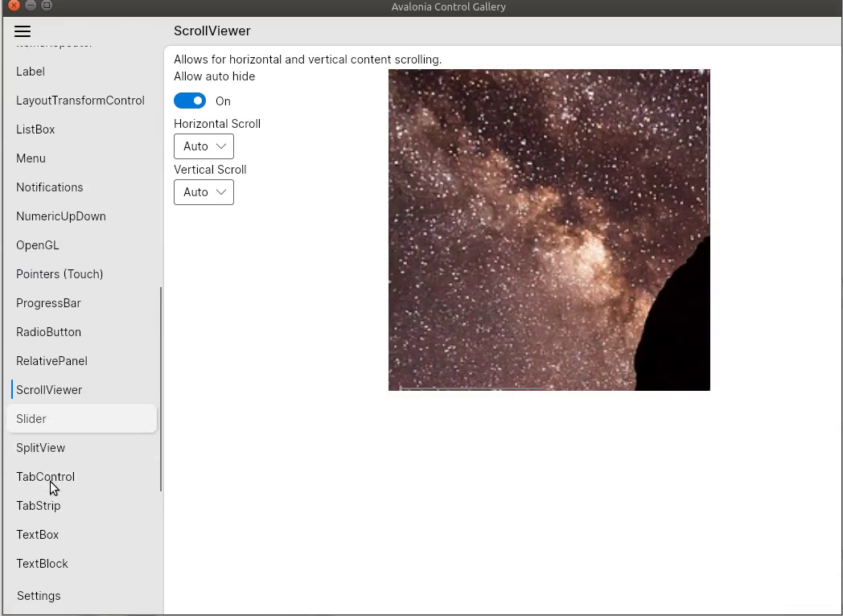Open the OpenGL page
Viewport: 843px width, 616px height.
[x=82, y=245]
